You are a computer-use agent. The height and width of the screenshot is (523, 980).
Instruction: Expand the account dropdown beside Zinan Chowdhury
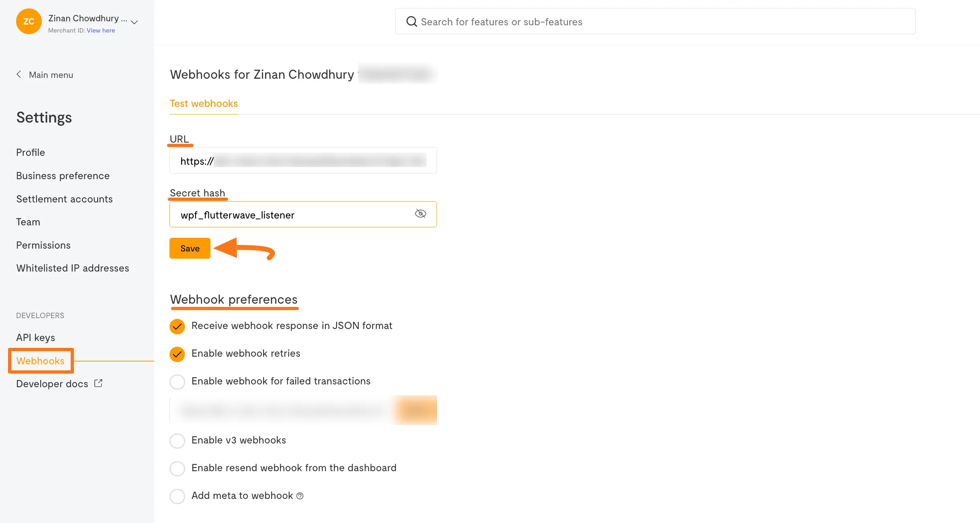click(x=134, y=21)
